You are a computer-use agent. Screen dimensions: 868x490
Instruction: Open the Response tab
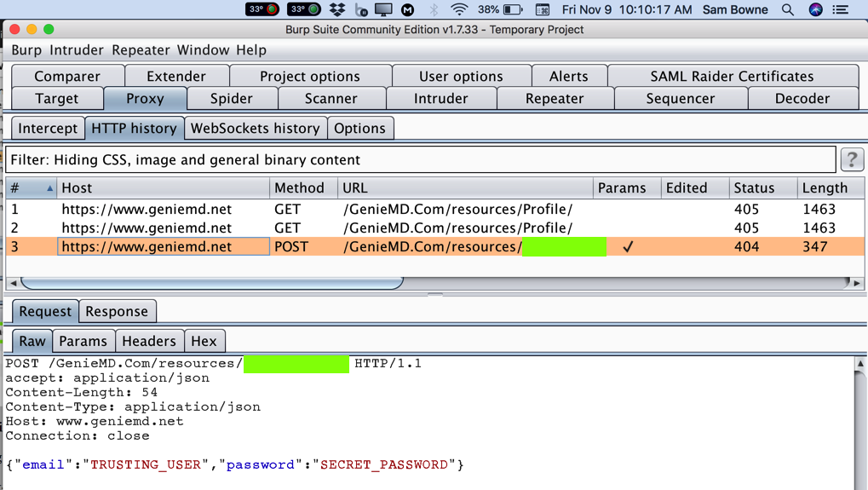pyautogui.click(x=117, y=311)
